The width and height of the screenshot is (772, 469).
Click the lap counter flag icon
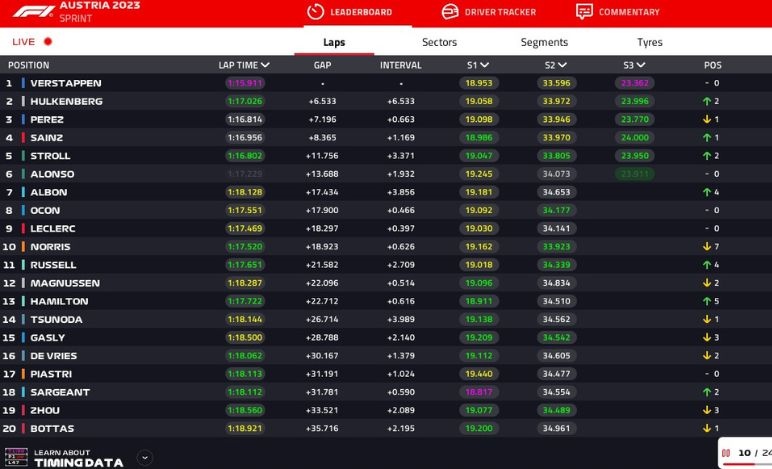[726, 452]
